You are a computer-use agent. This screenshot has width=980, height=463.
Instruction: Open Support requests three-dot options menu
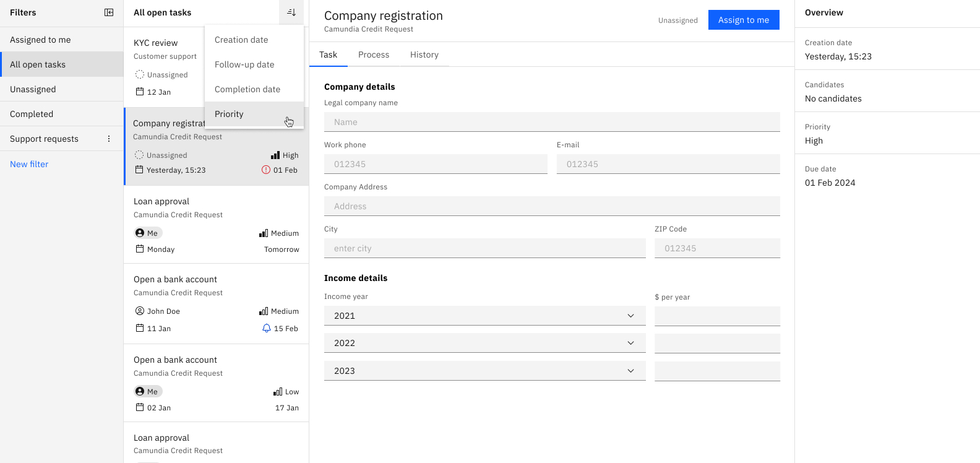[x=109, y=139]
